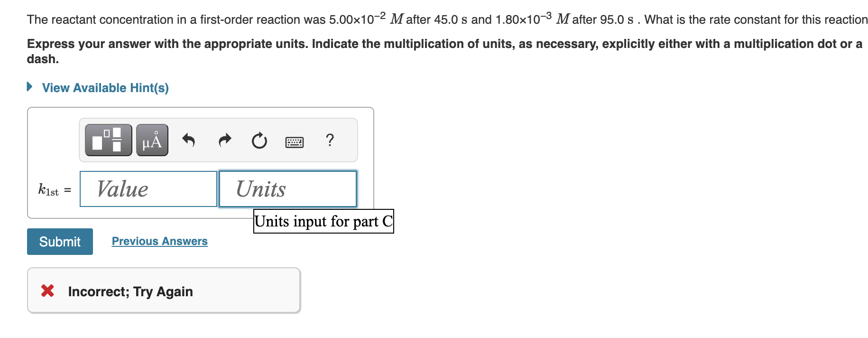Focus the Units input field

coord(287,189)
